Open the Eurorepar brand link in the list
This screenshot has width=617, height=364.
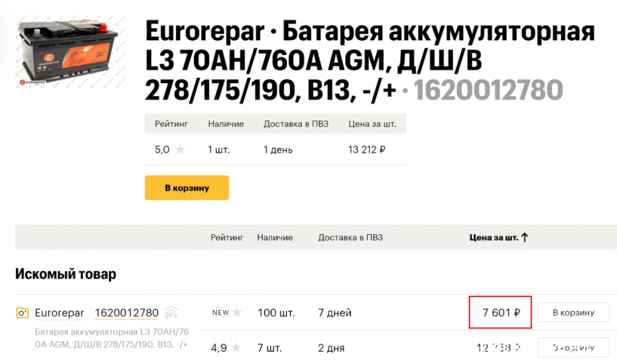point(59,313)
